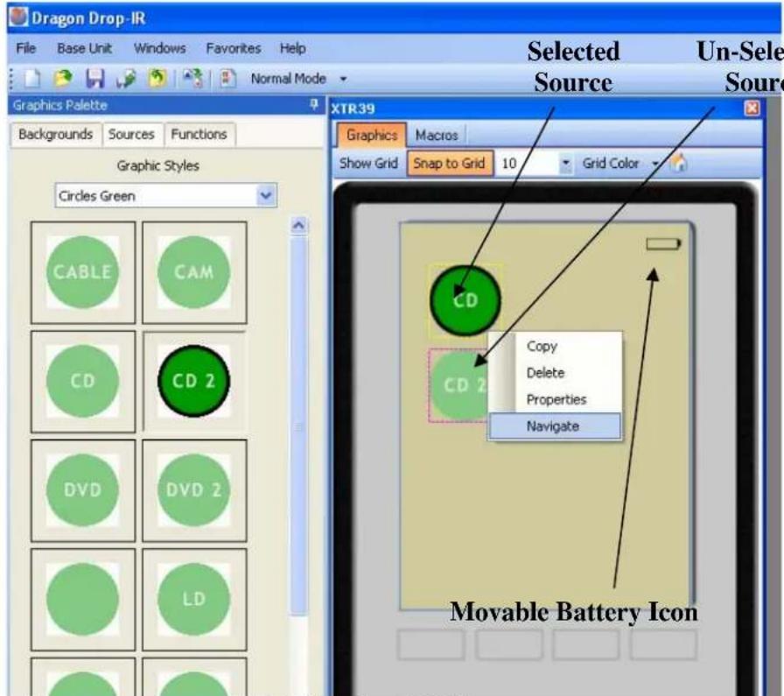The width and height of the screenshot is (784, 696).
Task: Click the palette scrollbar up arrow
Action: 298,225
